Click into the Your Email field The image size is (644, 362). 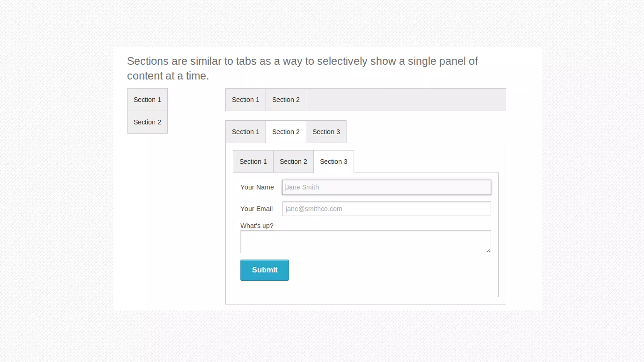[386, 209]
